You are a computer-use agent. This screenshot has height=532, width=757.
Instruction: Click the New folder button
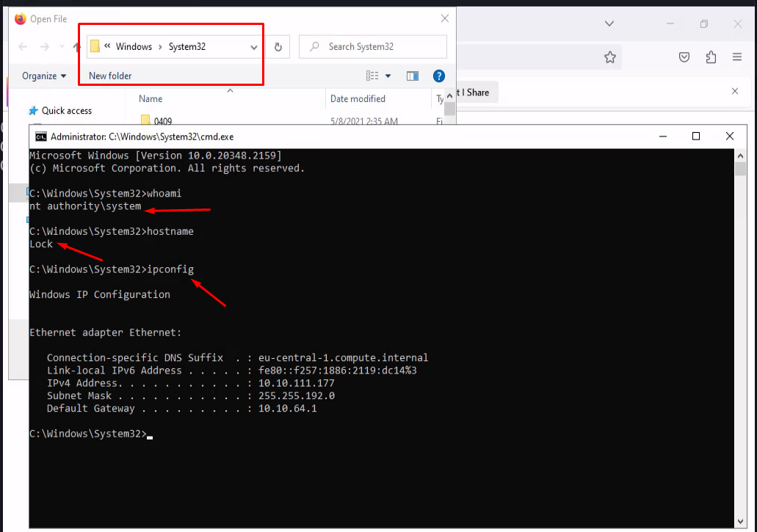click(110, 76)
